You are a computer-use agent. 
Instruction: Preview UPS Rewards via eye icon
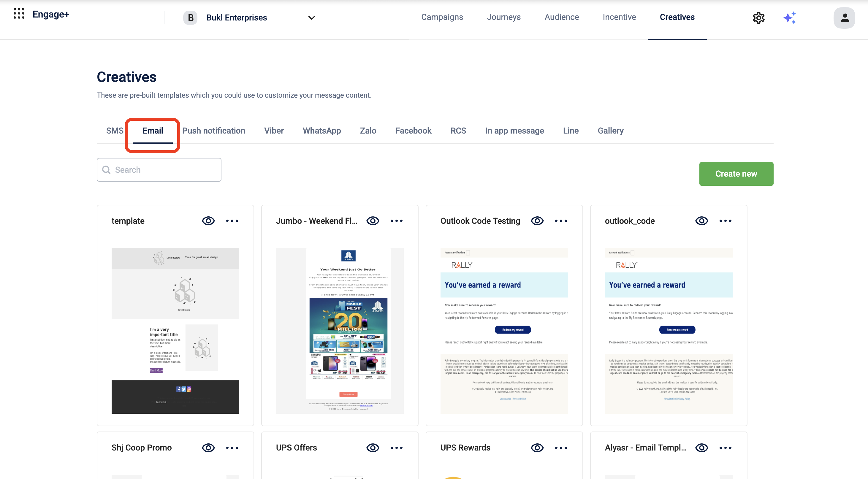[x=537, y=448]
